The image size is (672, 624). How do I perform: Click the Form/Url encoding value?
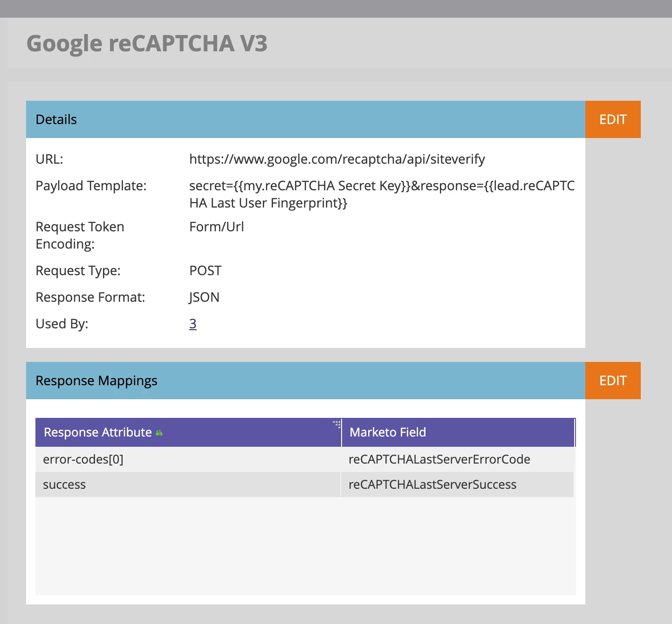[x=217, y=227]
